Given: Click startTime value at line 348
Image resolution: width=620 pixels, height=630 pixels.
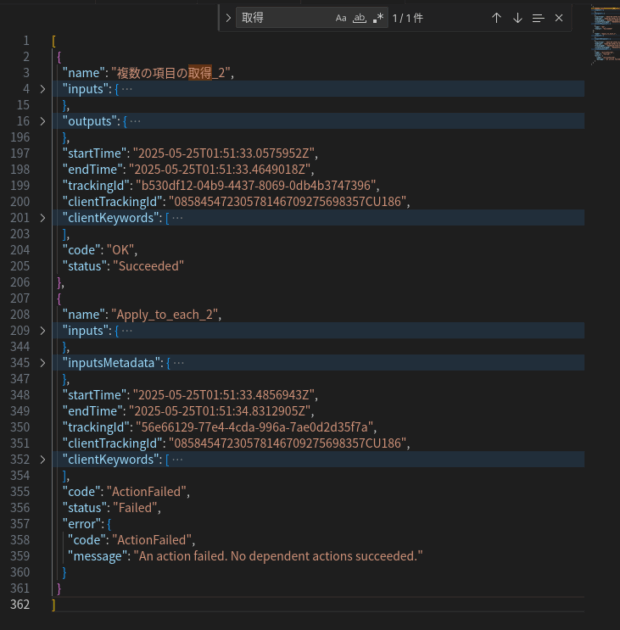Looking at the screenshot, I should click(223, 395).
